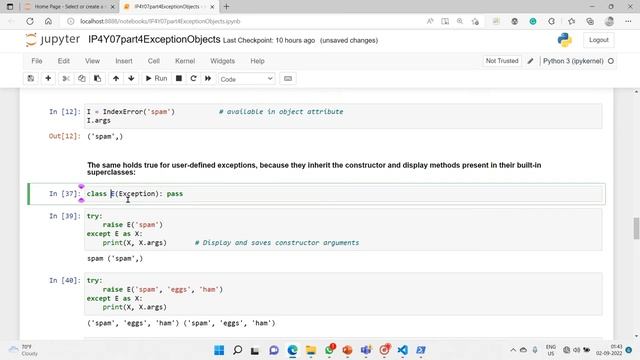The width and height of the screenshot is (640, 360).
Task: Open a new browser tab
Action: point(227,7)
